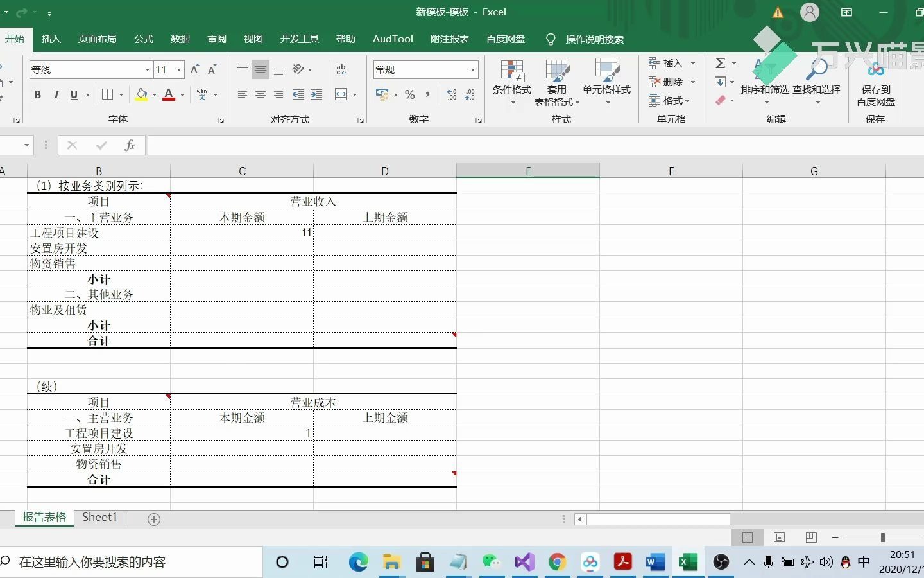Add a new sheet with the plus icon
924x578 pixels.
(x=154, y=520)
